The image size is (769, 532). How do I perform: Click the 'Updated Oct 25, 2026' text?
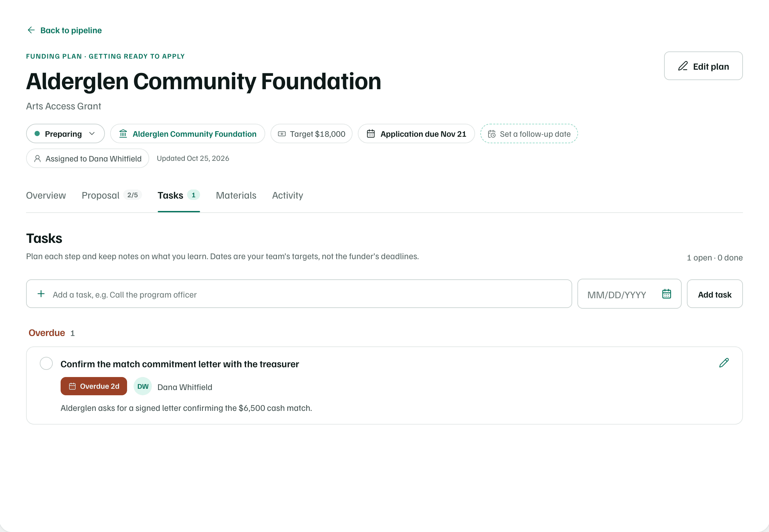[193, 158]
